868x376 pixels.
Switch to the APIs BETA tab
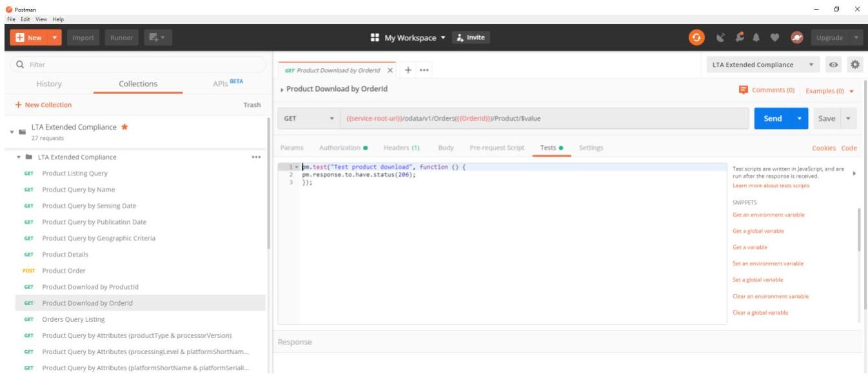click(x=228, y=83)
